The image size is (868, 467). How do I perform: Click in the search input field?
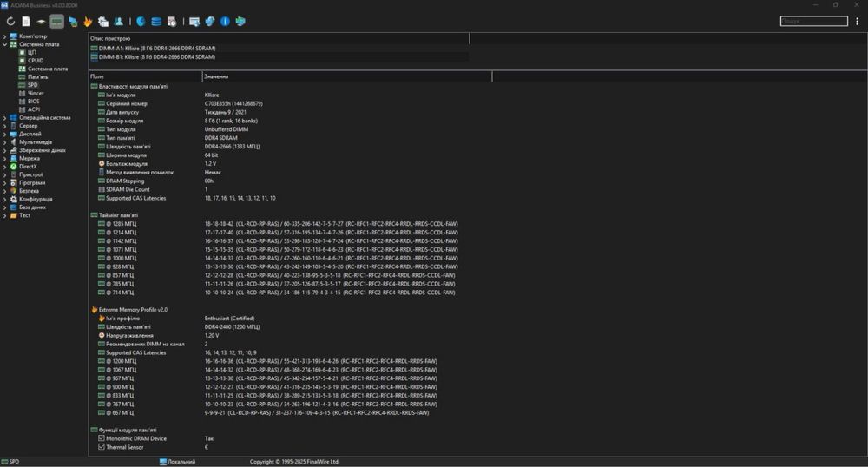[814, 21]
